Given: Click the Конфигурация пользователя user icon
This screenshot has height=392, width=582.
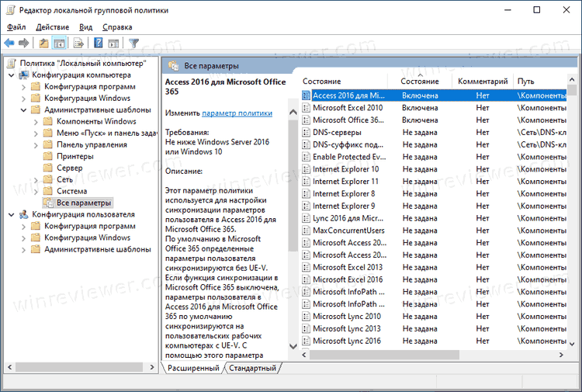Looking at the screenshot, I should pos(24,214).
